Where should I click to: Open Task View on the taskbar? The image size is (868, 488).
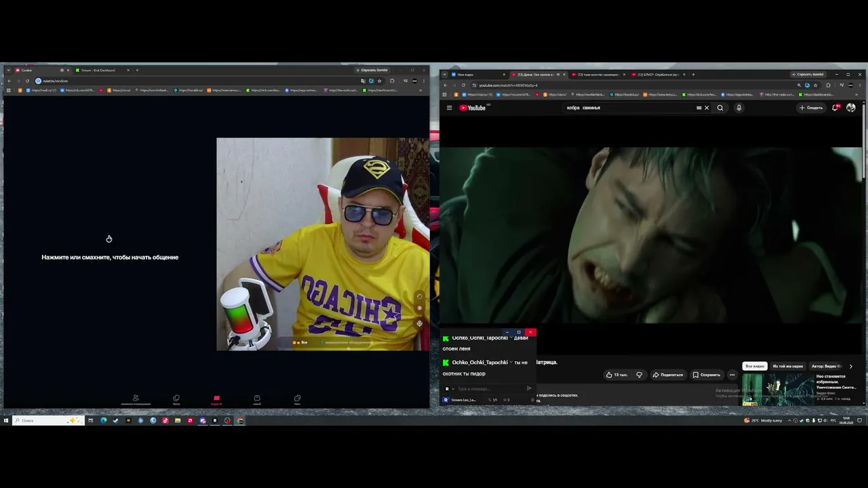[90, 421]
